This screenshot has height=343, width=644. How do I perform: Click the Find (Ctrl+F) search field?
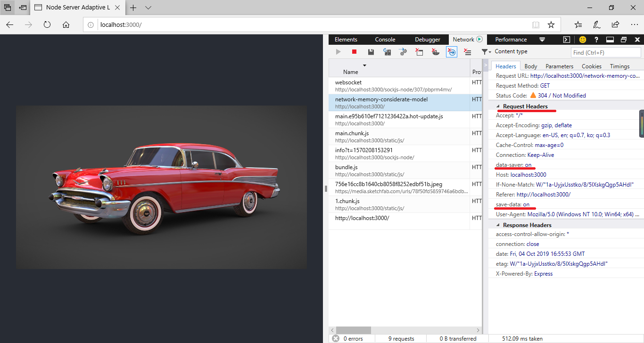coord(605,52)
